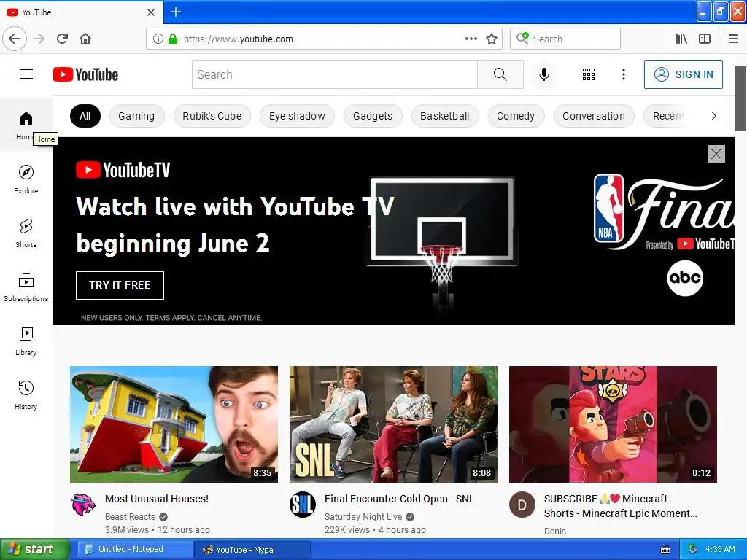Open the Beast Reacts channel link
The image size is (747, 560).
[130, 517]
